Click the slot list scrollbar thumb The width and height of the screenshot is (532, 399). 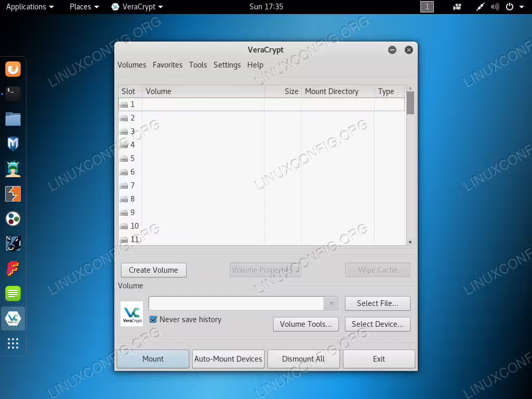tap(410, 103)
